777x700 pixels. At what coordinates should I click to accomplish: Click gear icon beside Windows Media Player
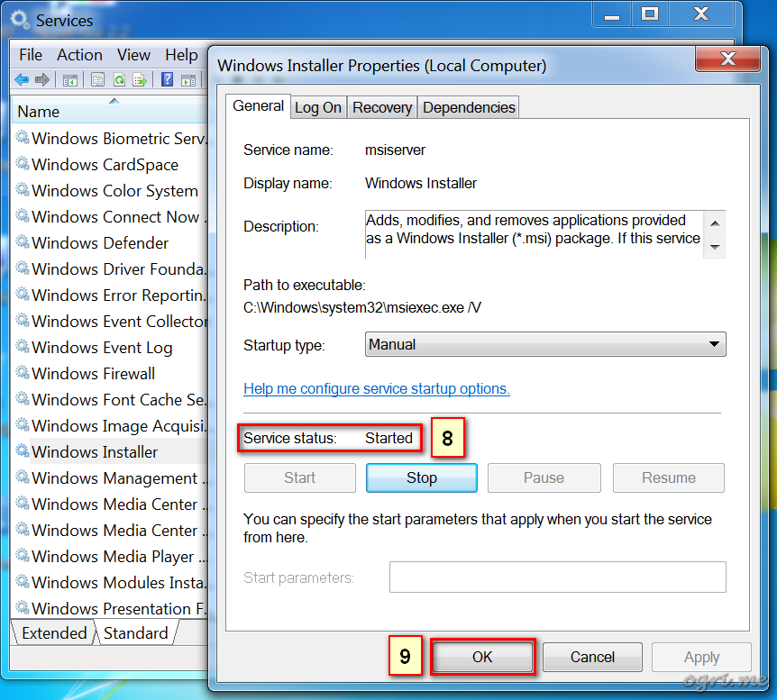(x=23, y=555)
